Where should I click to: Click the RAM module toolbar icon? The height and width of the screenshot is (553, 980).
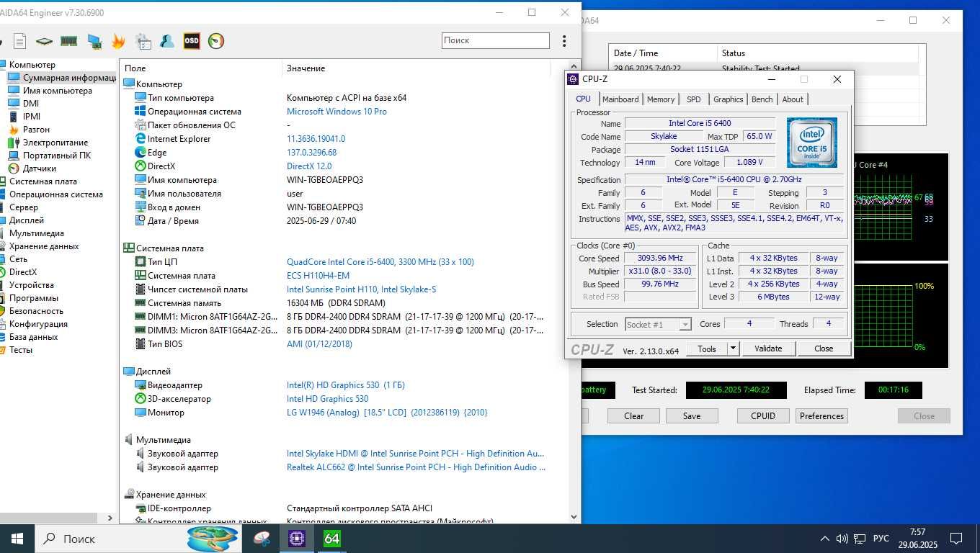coord(69,41)
